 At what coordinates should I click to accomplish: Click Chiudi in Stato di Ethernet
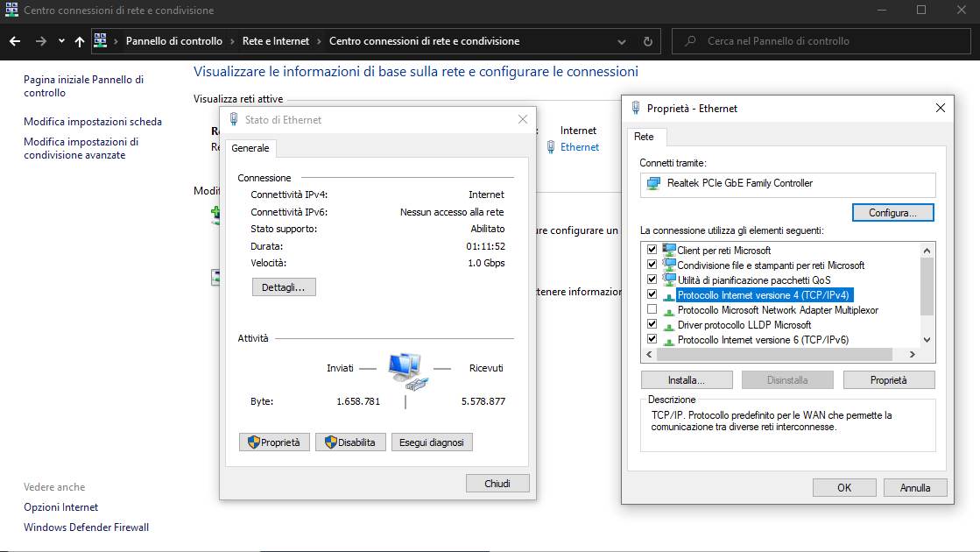(497, 484)
